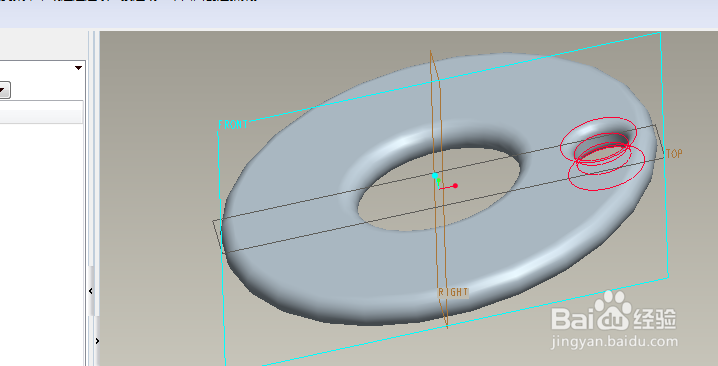Select the red circular sketch on the torus
Image resolution: width=718 pixels, height=366 pixels.
coord(603,153)
